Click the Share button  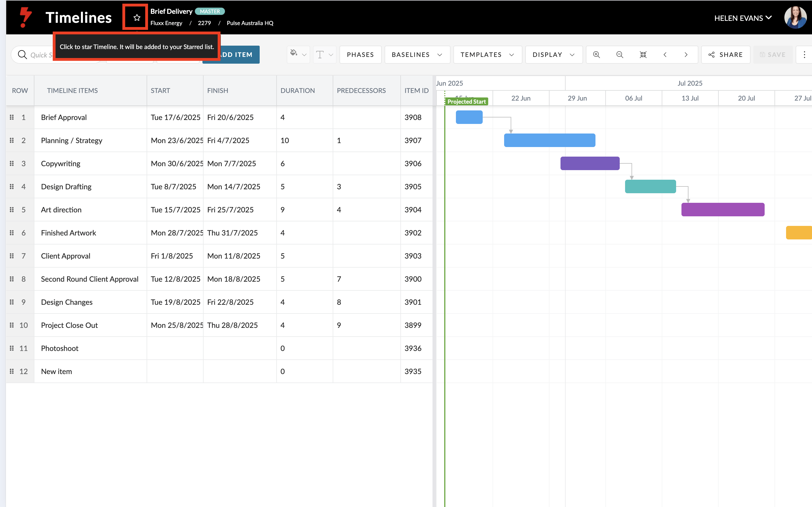coord(725,55)
